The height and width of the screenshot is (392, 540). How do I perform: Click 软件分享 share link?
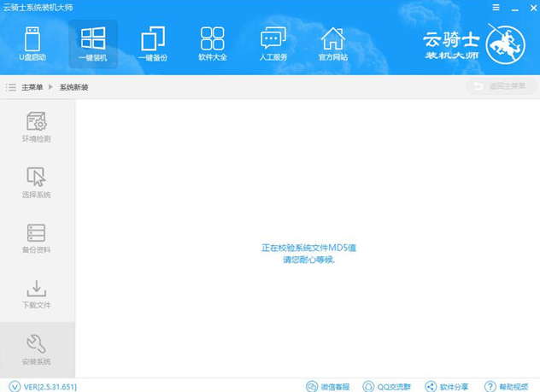[446, 387]
